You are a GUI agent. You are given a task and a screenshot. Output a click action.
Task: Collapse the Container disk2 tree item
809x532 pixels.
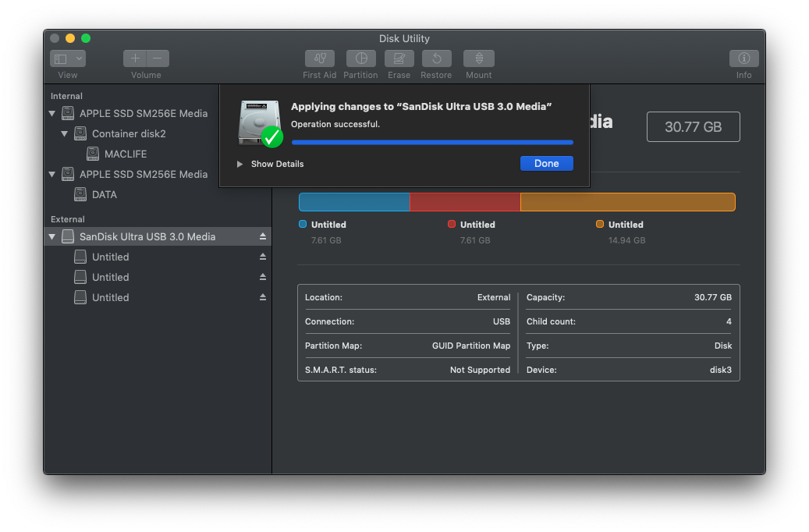(x=65, y=133)
